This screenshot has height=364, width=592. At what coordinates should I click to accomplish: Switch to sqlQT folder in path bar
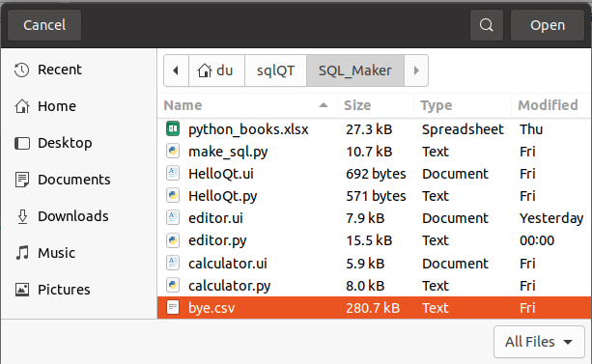(275, 70)
